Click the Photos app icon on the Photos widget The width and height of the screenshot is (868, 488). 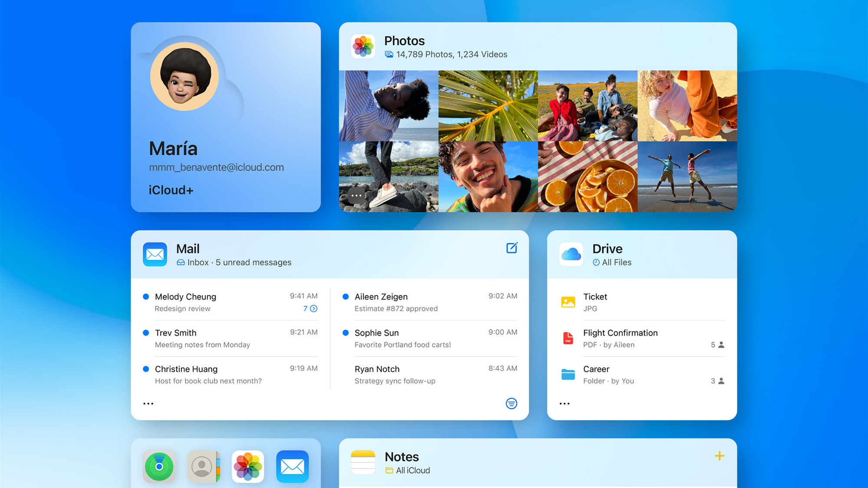[x=362, y=46]
